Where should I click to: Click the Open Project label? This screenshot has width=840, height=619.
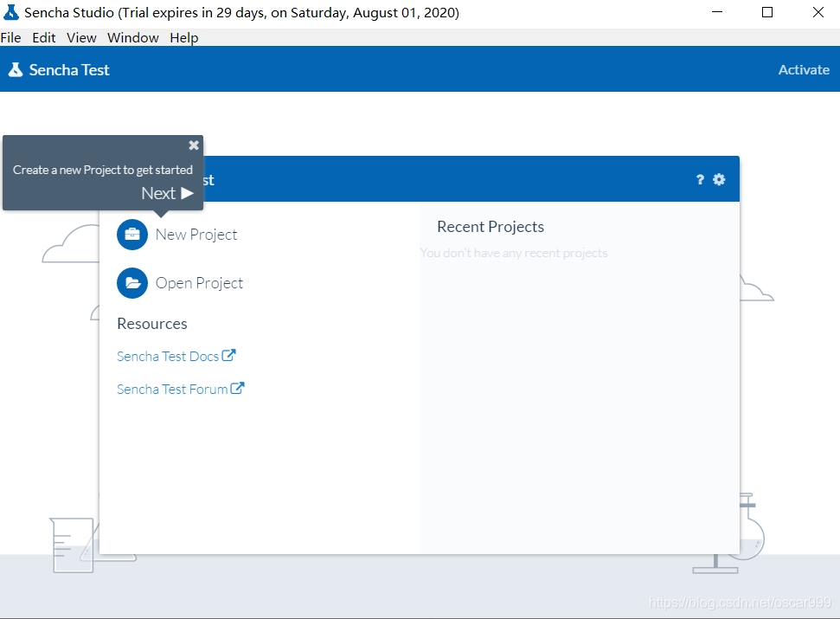(199, 283)
